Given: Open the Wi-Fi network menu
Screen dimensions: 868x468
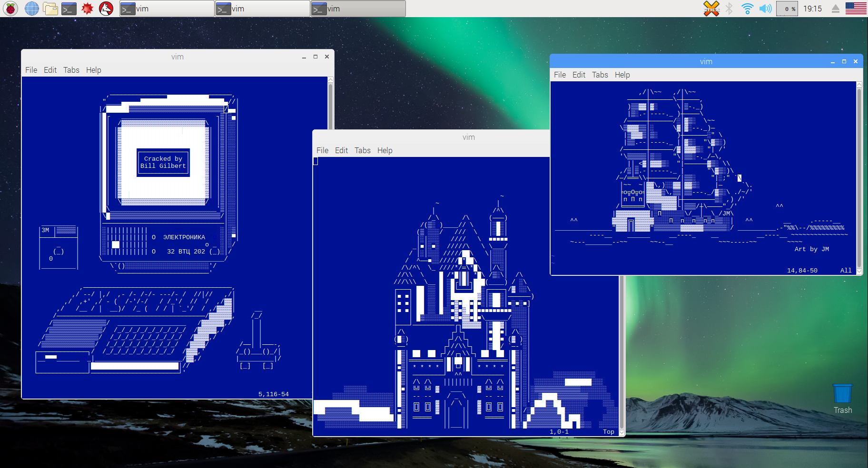Looking at the screenshot, I should [x=747, y=9].
